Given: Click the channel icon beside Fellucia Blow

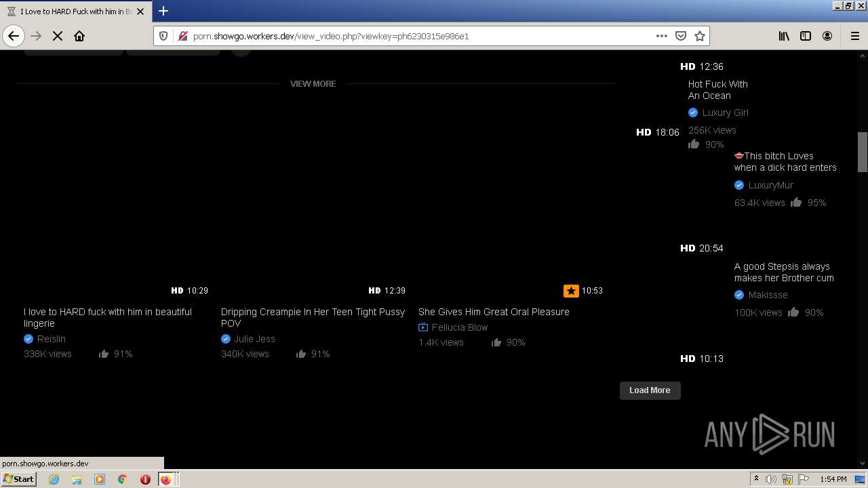Looking at the screenshot, I should click(x=423, y=327).
